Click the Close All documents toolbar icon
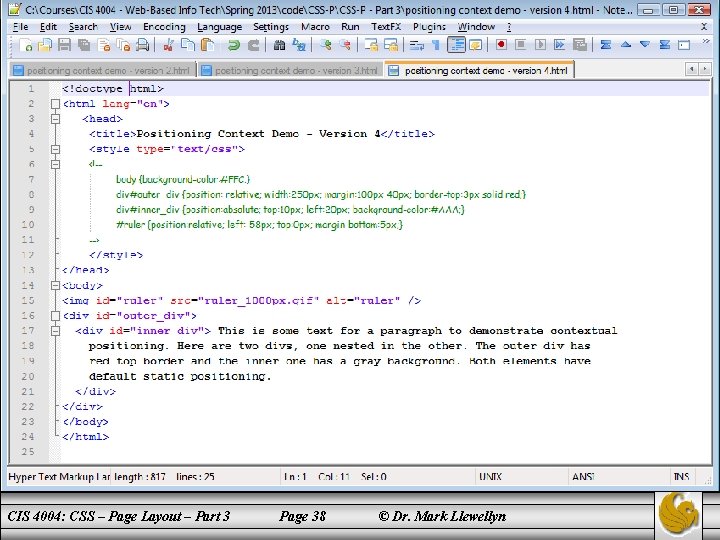720x540 pixels. 124,45
